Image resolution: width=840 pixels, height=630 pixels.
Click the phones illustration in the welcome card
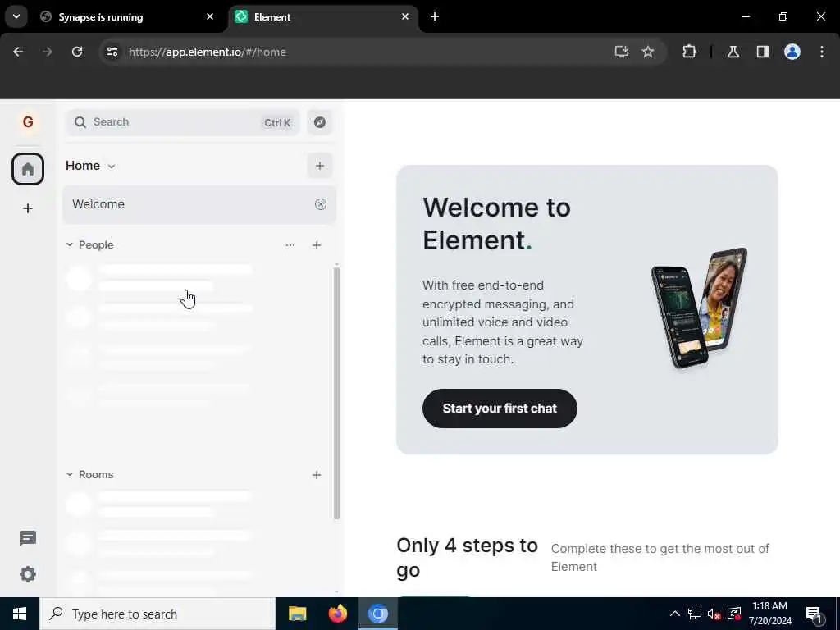[699, 308]
